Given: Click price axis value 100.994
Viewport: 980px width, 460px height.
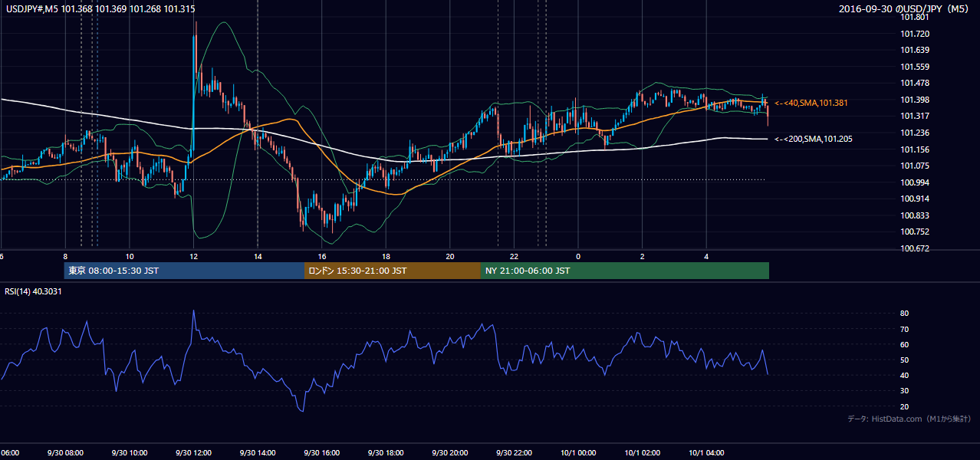Looking at the screenshot, I should point(915,182).
